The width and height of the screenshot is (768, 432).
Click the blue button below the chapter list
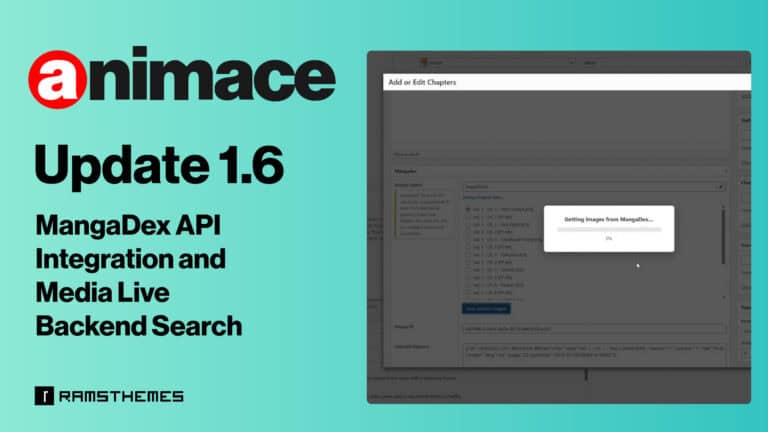click(486, 309)
